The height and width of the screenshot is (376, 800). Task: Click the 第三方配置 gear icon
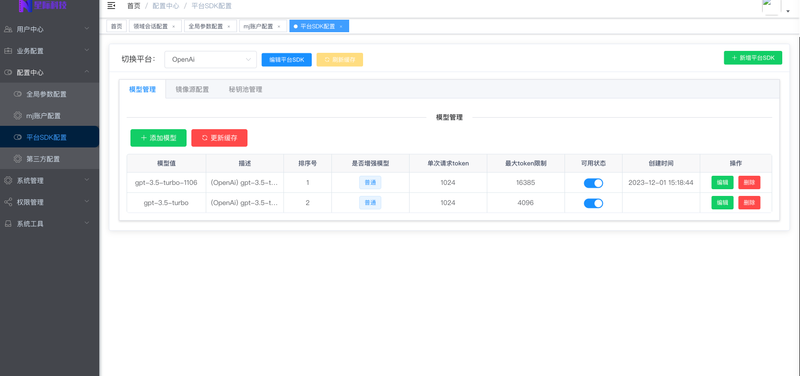[x=18, y=159]
